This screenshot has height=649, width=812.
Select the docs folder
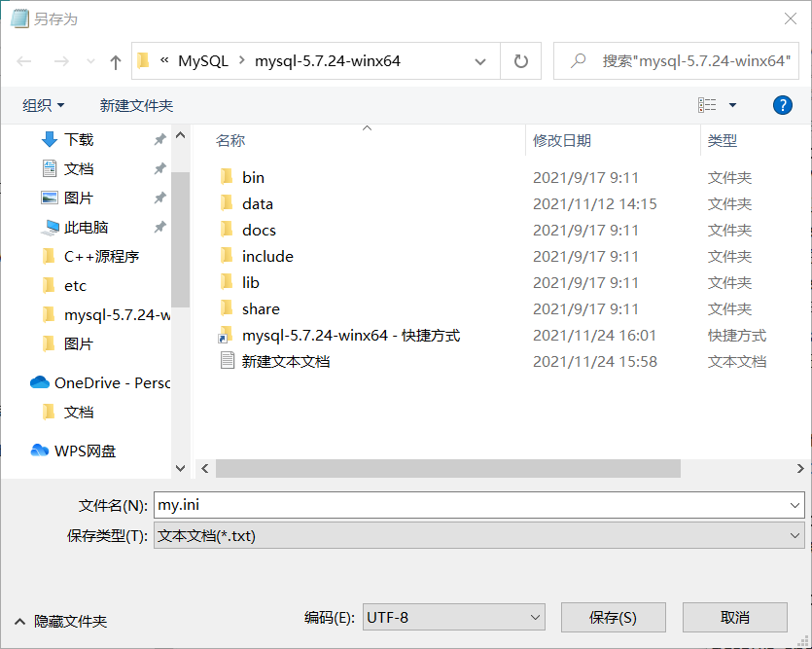coord(259,230)
